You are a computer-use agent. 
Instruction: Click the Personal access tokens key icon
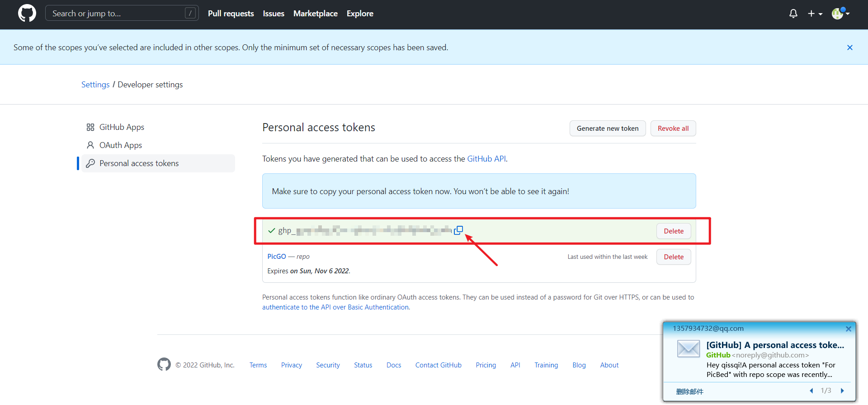tap(90, 163)
